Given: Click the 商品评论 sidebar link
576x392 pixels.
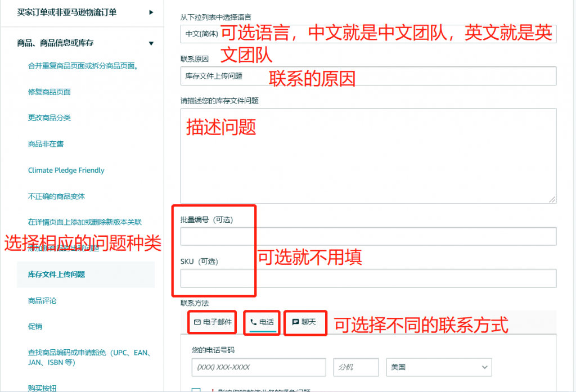Looking at the screenshot, I should [42, 300].
